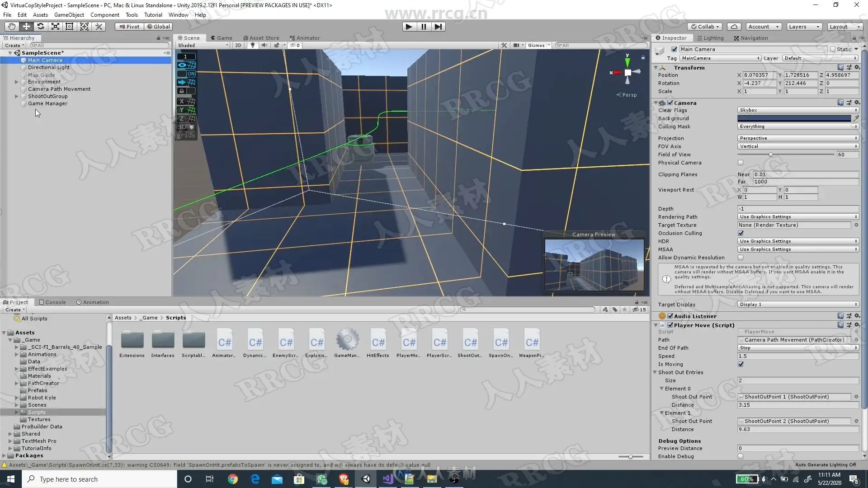Switch to the Console tab
Image resolution: width=868 pixels, height=488 pixels.
(x=52, y=302)
